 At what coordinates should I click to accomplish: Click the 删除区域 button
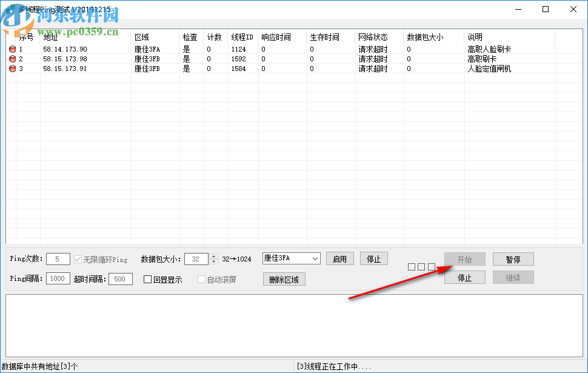(x=284, y=280)
